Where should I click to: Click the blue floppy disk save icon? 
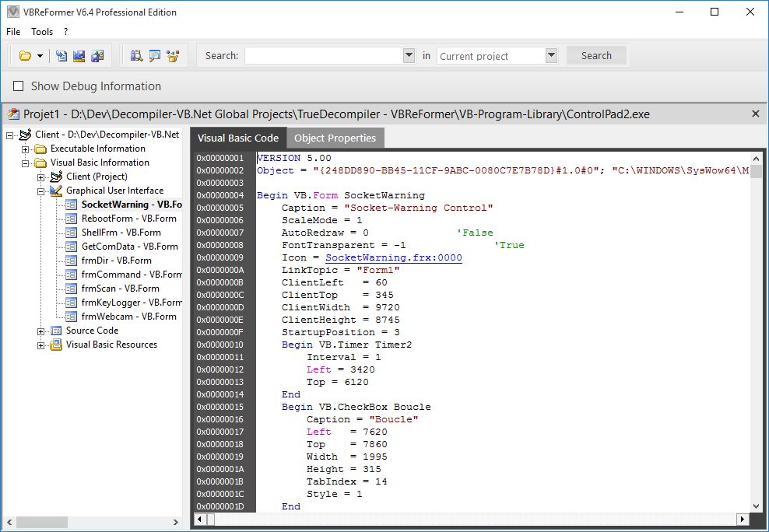79,55
